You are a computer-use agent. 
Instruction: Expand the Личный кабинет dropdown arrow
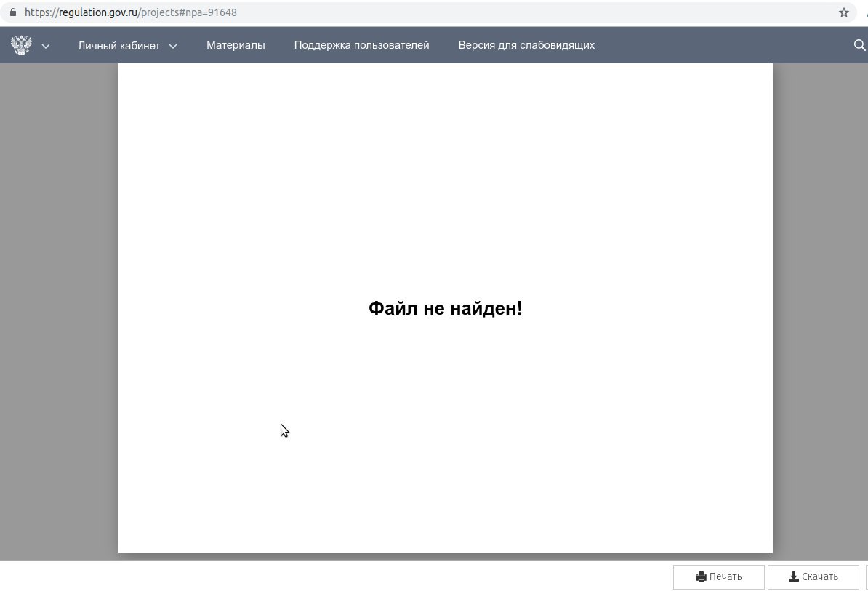point(173,47)
